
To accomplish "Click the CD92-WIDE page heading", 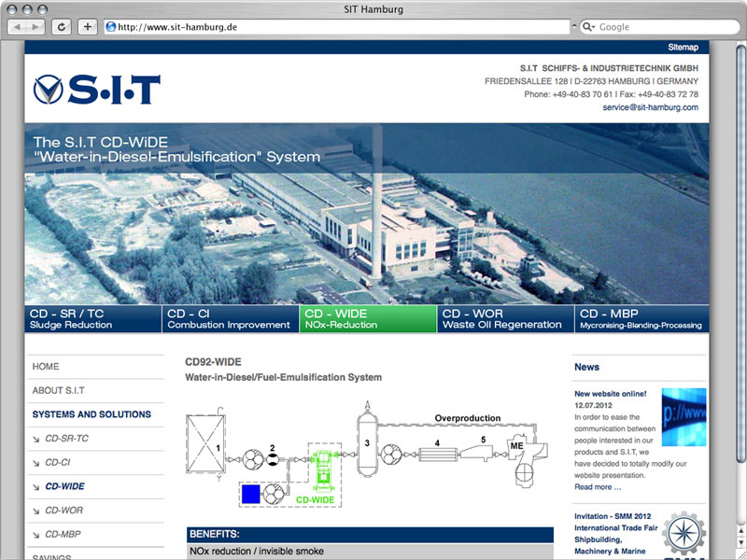I will click(213, 362).
